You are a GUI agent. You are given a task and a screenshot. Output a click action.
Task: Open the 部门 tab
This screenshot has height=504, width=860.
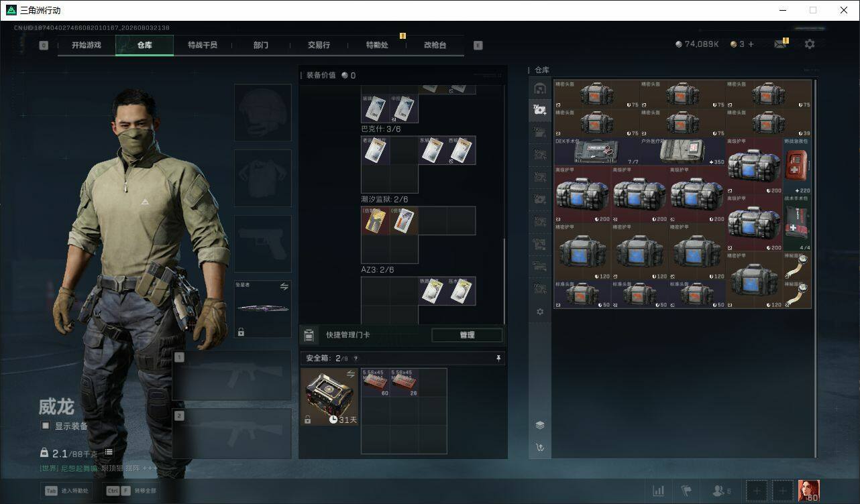tap(260, 45)
